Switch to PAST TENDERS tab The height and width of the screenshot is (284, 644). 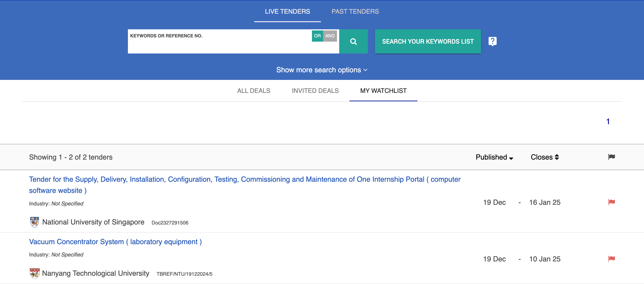355,11
